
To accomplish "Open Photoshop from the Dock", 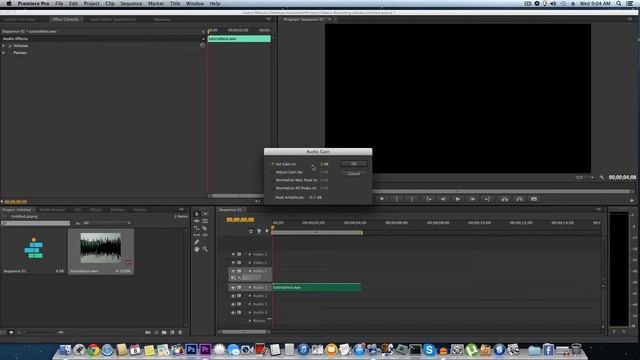I will click(191, 350).
